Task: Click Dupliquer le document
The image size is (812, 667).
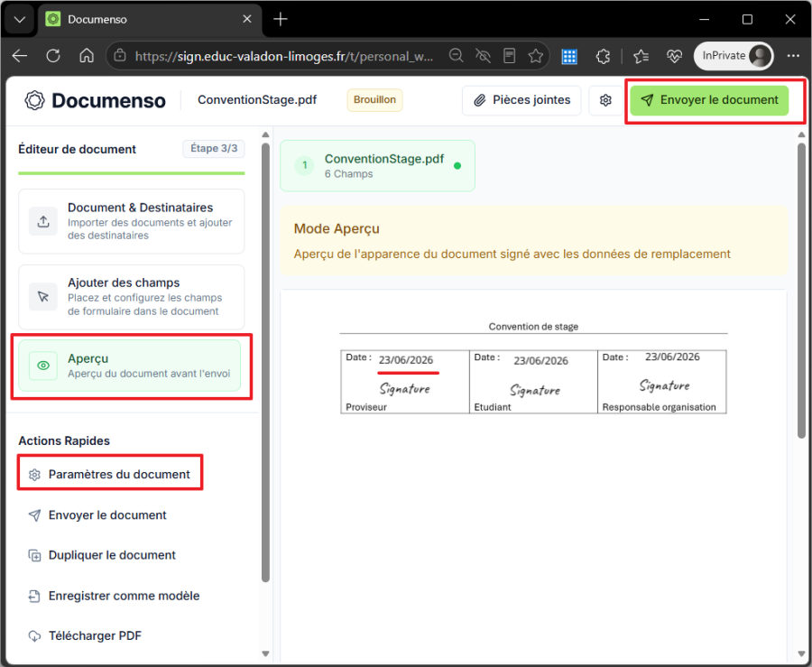Action: (102, 555)
